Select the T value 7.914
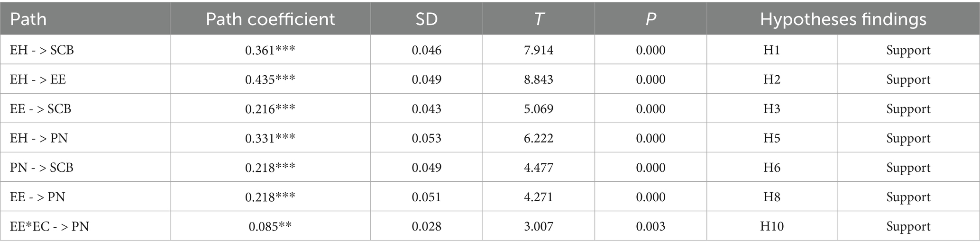The image size is (980, 249). click(539, 50)
